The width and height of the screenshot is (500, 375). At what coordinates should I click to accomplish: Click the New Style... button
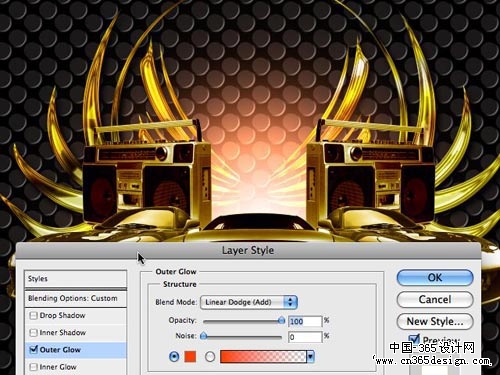435,321
